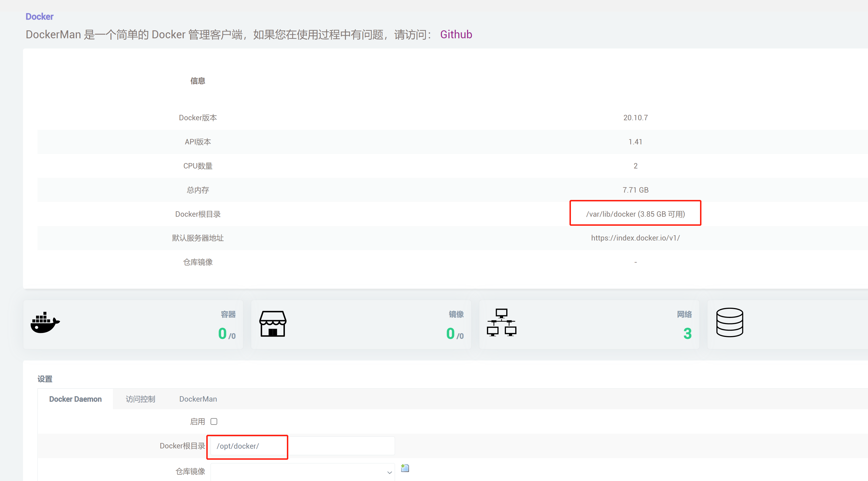The height and width of the screenshot is (481, 868).
Task: Click the /opt/docker/ root directory input field
Action: click(248, 446)
